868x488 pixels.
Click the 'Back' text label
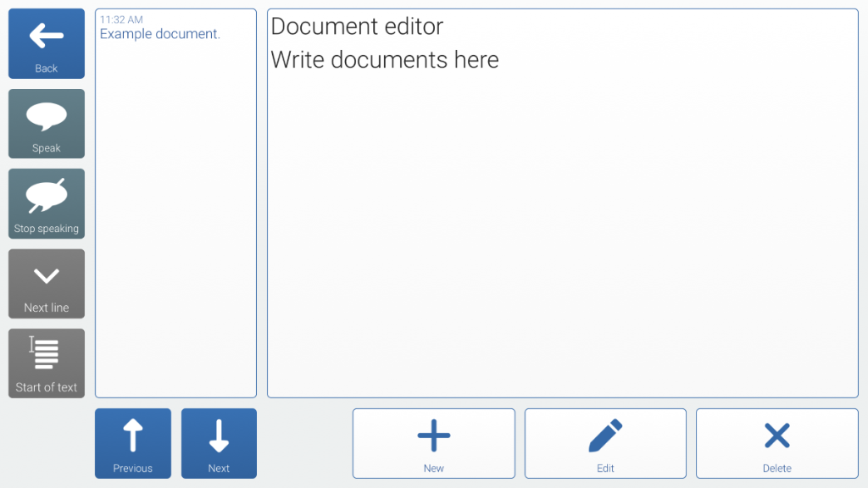[47, 69]
